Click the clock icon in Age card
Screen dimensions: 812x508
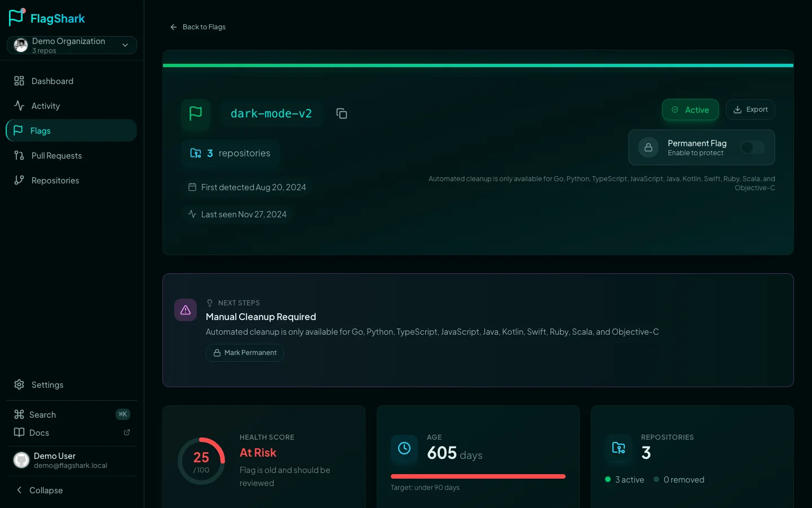pyautogui.click(x=404, y=448)
